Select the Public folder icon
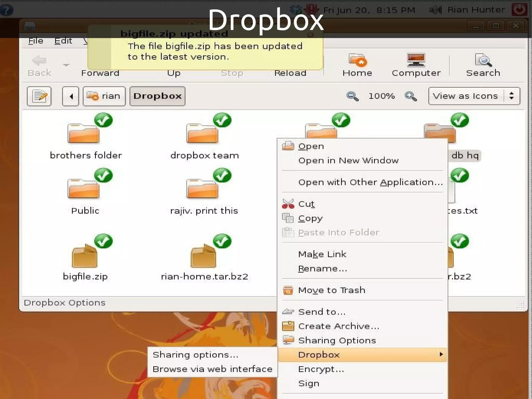This screenshot has height=399, width=532. [84, 188]
